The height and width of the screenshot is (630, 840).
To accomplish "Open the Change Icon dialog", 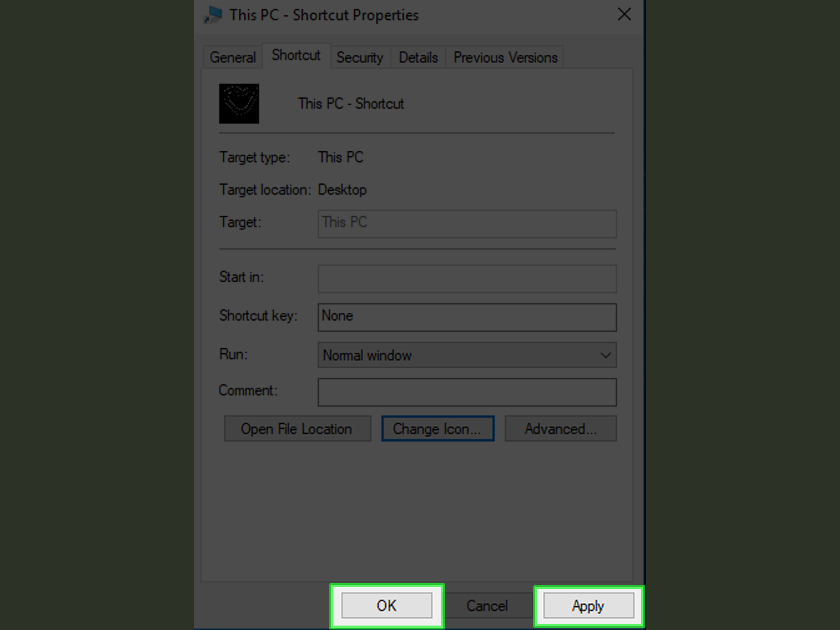I will pos(438,428).
